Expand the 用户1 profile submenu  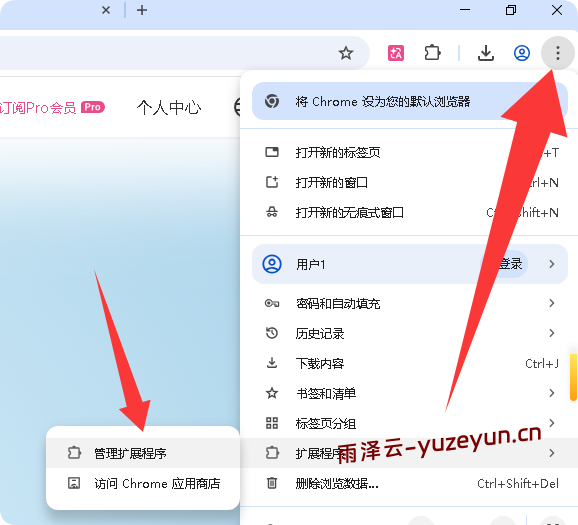tap(410, 264)
